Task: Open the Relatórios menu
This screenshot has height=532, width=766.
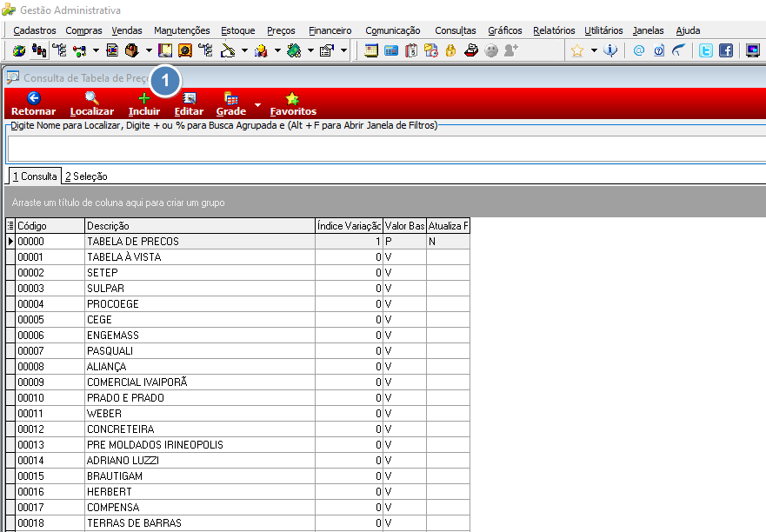Action: coord(554,30)
